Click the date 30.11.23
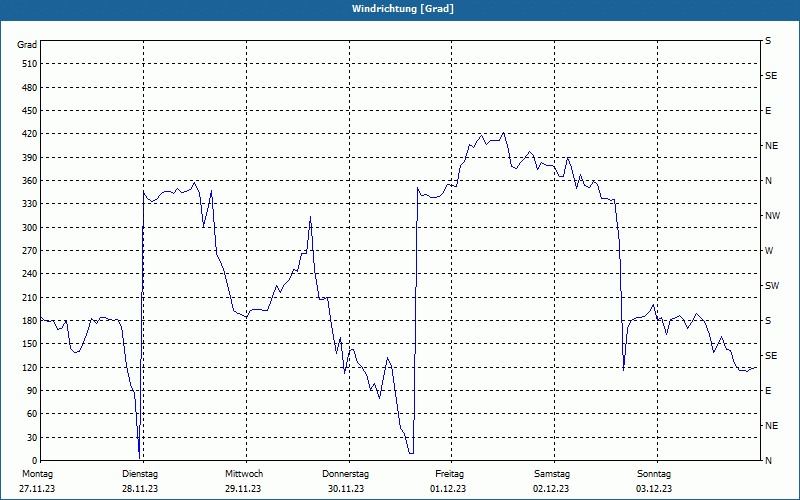800x500 pixels. pos(346,489)
